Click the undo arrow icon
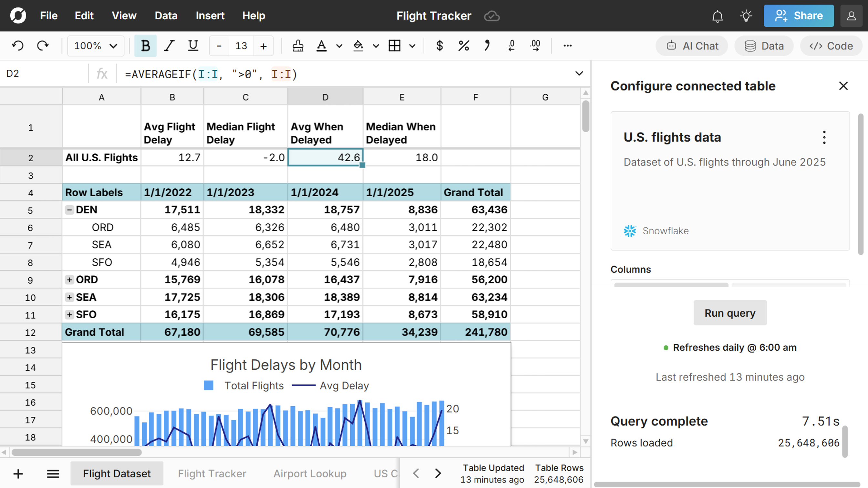The width and height of the screenshot is (868, 488). [17, 46]
